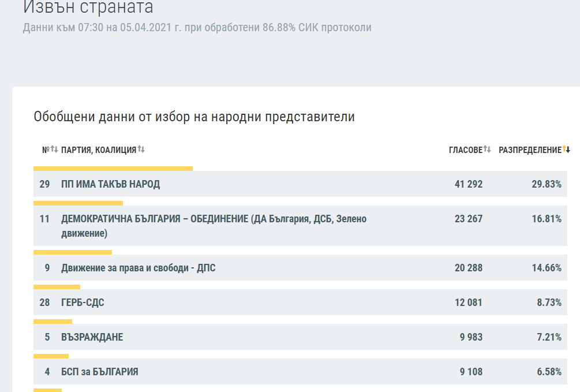This screenshot has height=392, width=580.
Task: Click data timestamp line 07:30 на 05.04.2021
Action: click(197, 27)
